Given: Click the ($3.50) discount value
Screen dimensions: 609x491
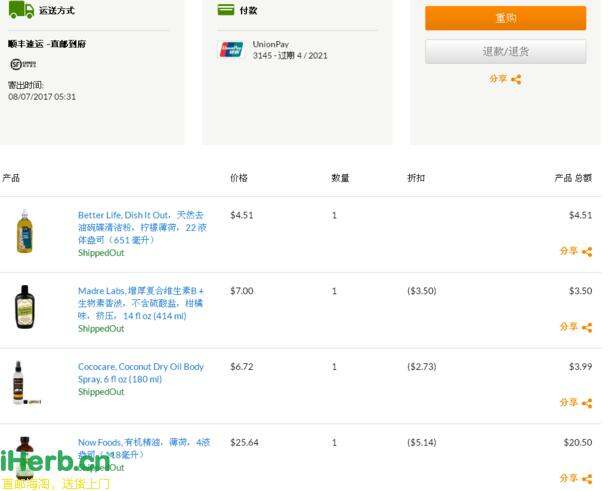Looking at the screenshot, I should pyautogui.click(x=422, y=291).
